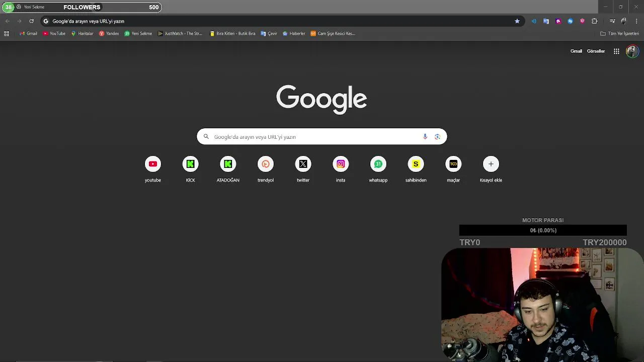
Task: Open the whatsapp shortcut tile
Action: 378,169
